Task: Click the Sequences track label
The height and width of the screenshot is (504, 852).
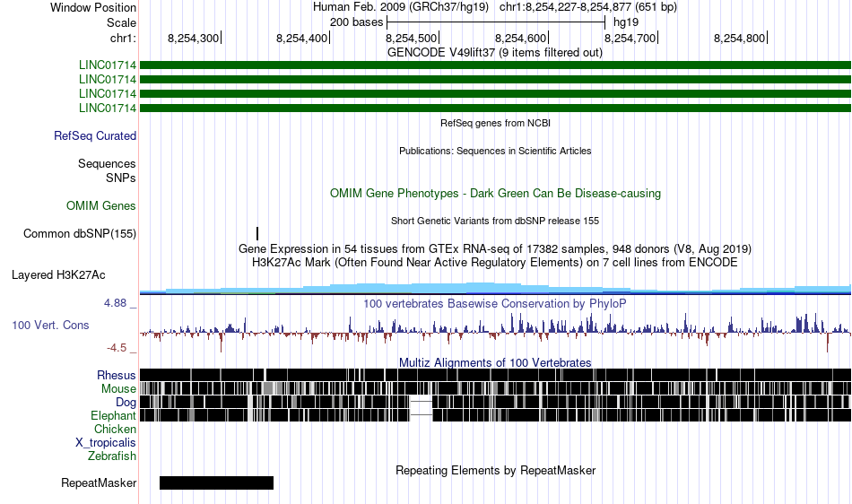Action: 107,163
